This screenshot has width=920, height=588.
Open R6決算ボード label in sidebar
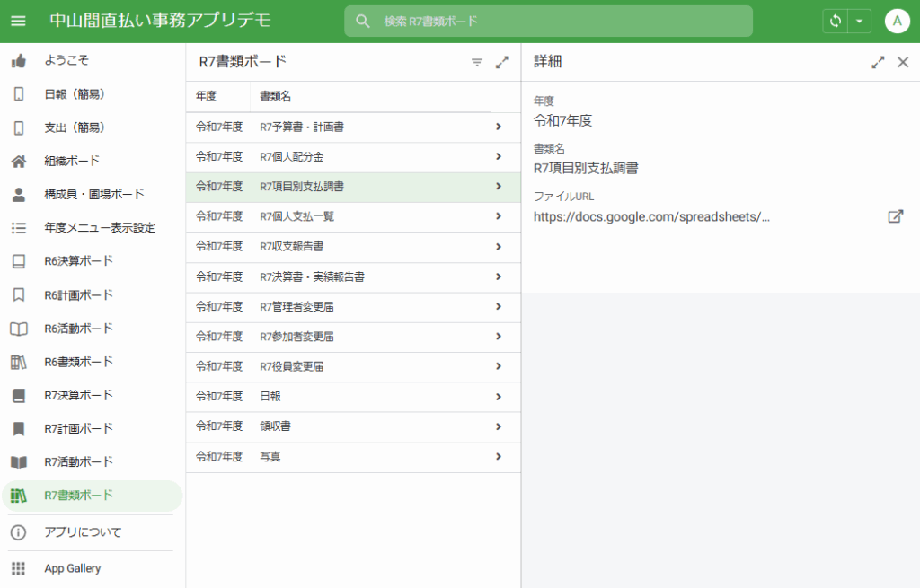(78, 261)
